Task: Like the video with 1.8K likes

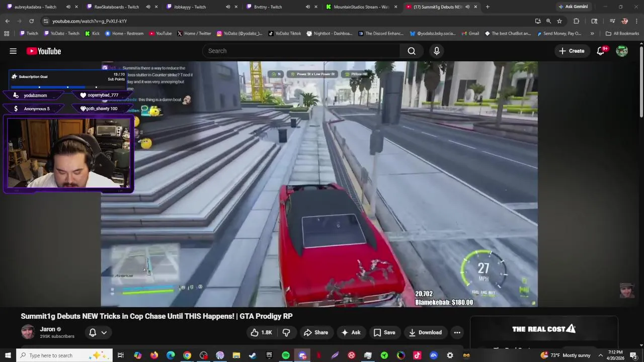Action: point(260,332)
